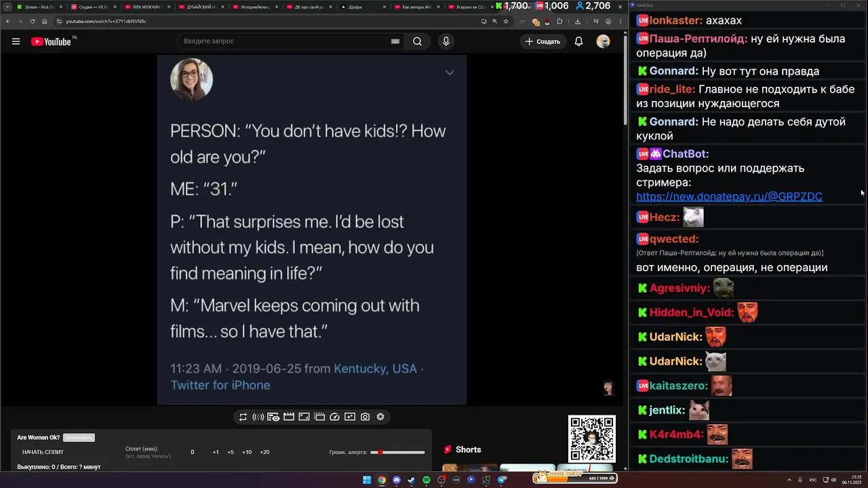Open the YouTube hamburger guide menu
The height and width of the screenshot is (488, 868).
click(16, 41)
